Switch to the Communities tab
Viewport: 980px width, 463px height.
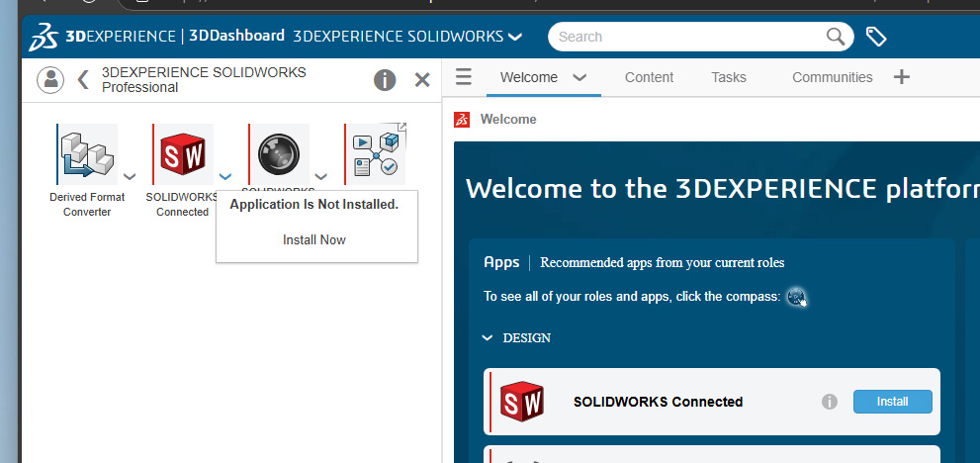pos(832,77)
